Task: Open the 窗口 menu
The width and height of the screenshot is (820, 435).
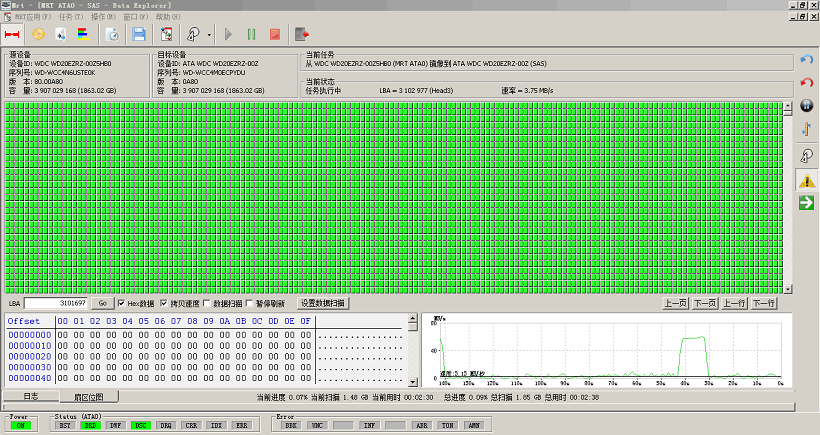Action: 135,17
